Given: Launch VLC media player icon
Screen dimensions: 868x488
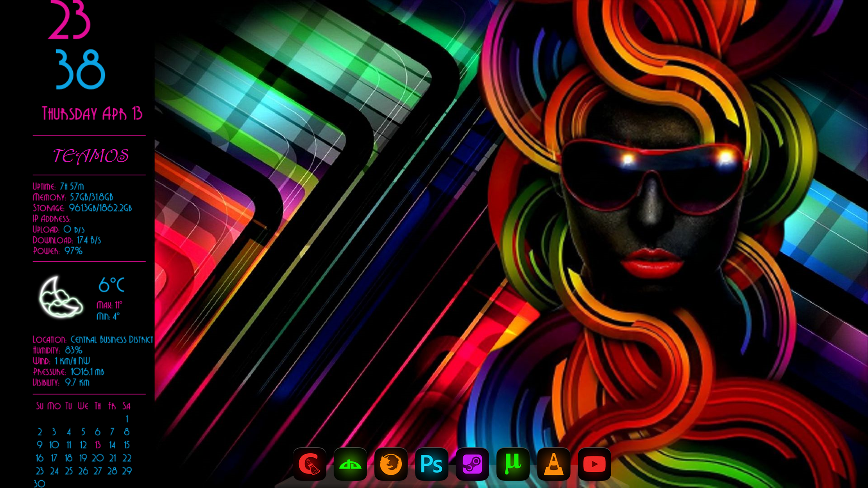Looking at the screenshot, I should (554, 464).
